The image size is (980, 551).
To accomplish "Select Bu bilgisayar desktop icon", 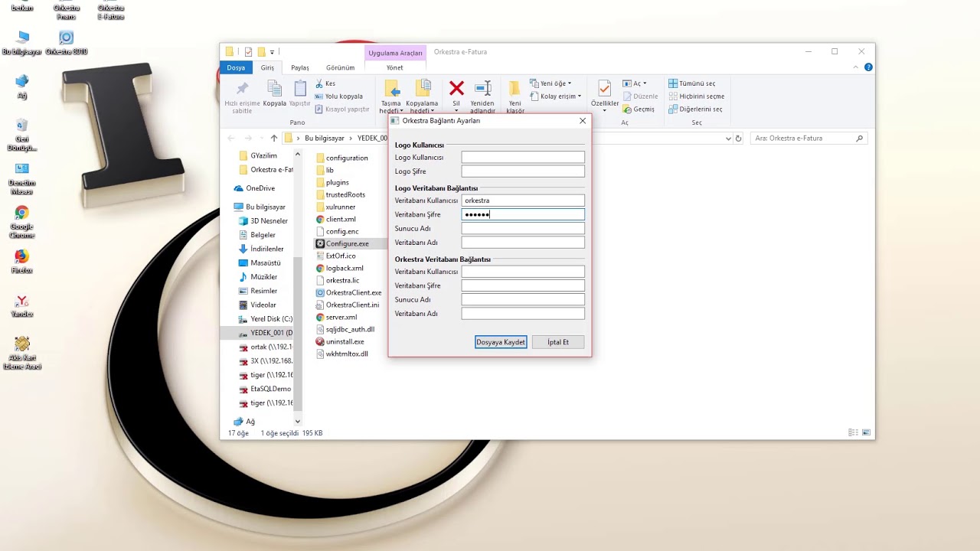I will 22,43.
